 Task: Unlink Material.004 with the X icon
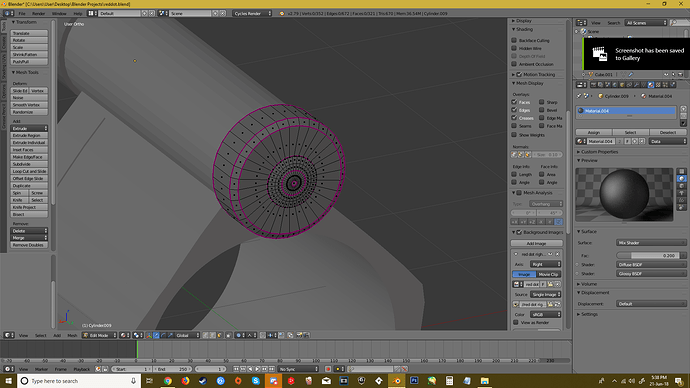tap(642, 141)
